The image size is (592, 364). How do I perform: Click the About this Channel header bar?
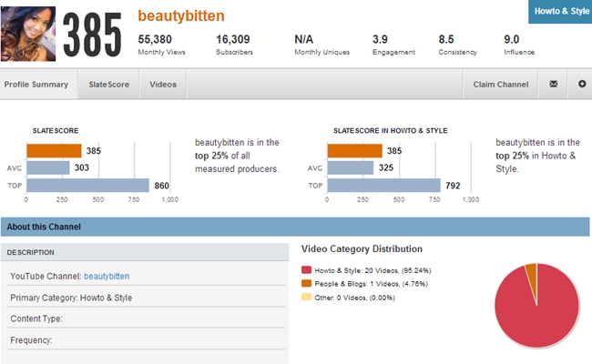pos(294,227)
